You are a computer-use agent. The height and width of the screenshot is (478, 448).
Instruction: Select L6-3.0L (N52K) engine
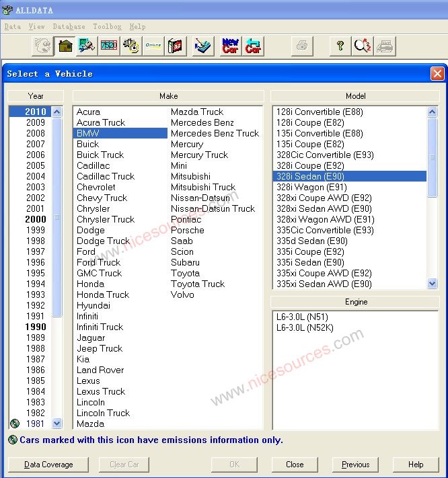305,327
